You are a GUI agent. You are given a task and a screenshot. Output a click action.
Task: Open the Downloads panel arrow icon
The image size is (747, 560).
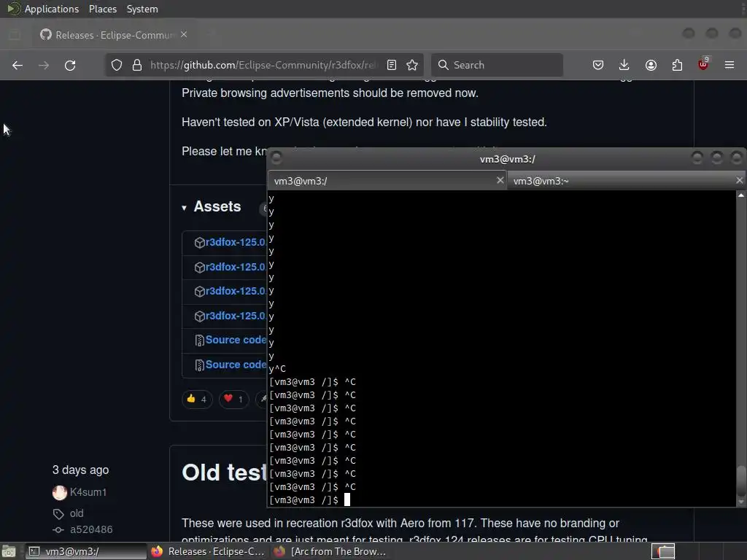624,65
